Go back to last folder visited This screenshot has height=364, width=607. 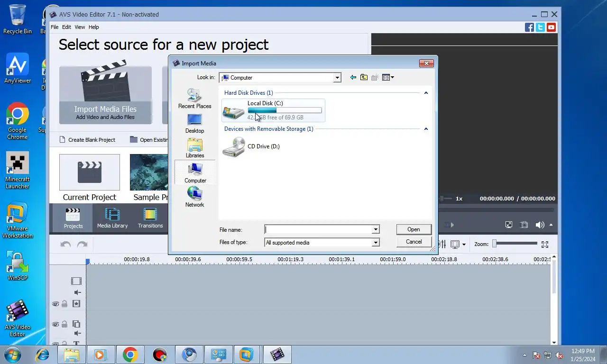click(353, 77)
